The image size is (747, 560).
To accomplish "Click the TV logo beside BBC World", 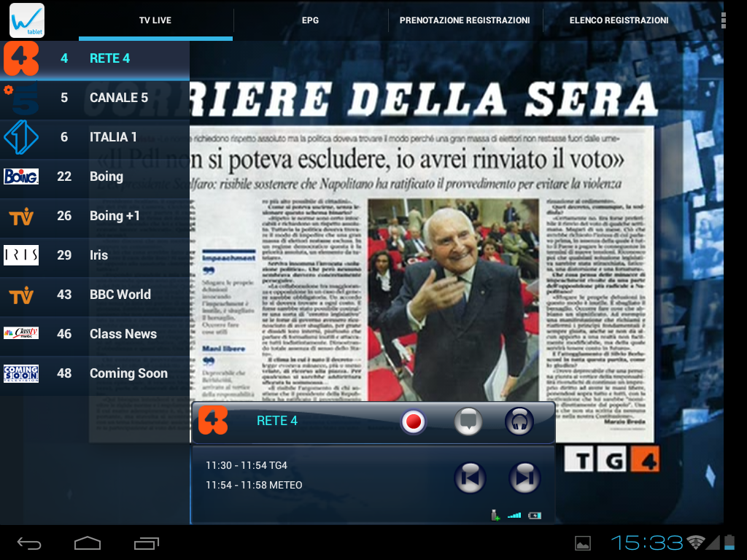I will click(21, 295).
